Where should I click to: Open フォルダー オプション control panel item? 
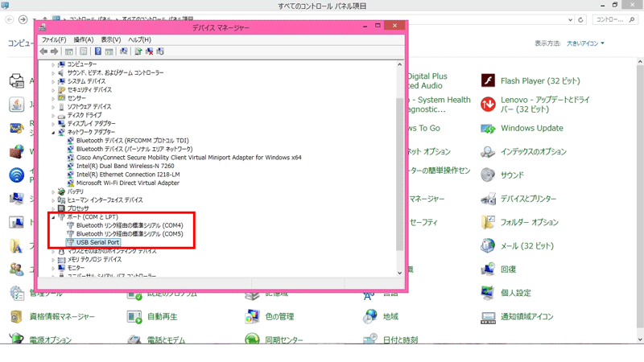point(519,223)
